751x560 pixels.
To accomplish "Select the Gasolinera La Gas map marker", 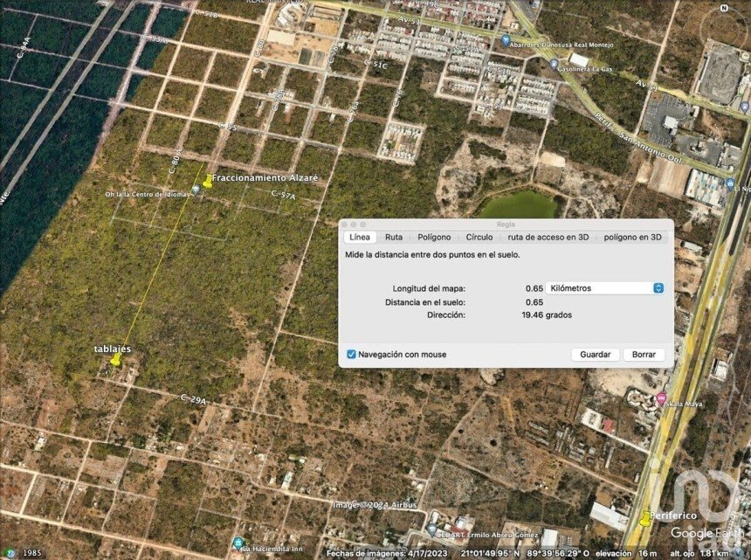I will 554,63.
